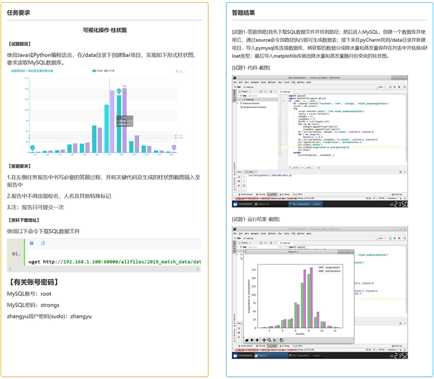The height and width of the screenshot is (379, 434).
Task: Click the toolbox icon at the chart's top right
Action: pyautogui.click(x=179, y=71)
